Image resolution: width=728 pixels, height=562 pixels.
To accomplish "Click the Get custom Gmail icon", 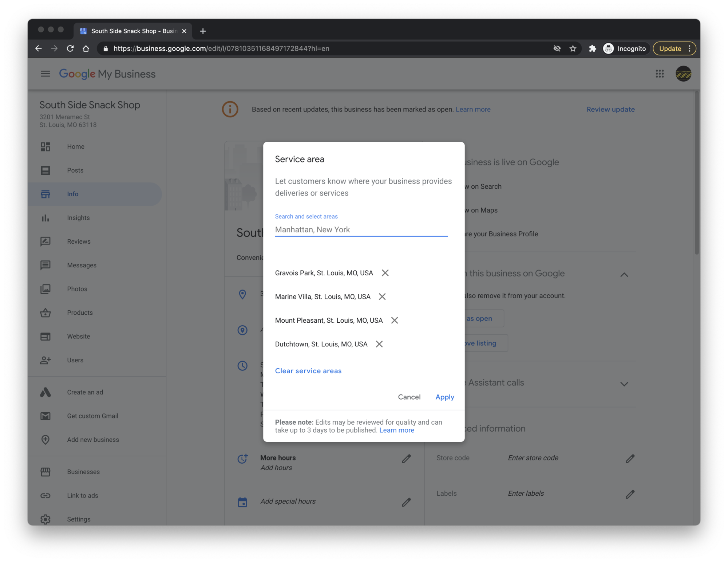I will click(x=45, y=416).
